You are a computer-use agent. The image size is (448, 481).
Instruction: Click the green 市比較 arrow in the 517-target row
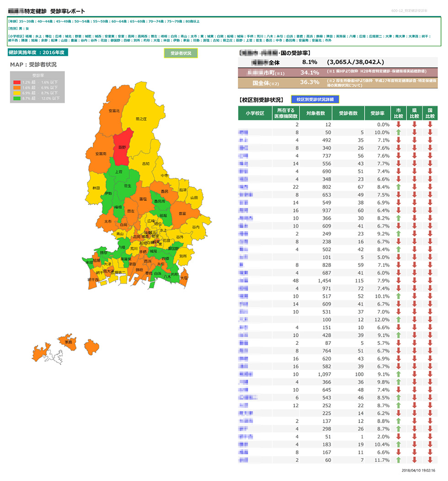tap(398, 296)
